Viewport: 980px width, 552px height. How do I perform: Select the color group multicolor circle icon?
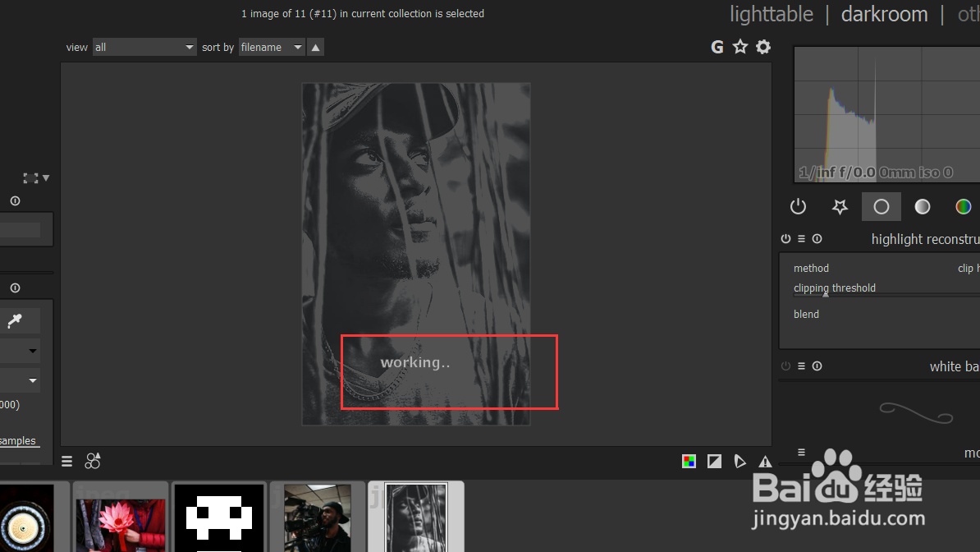click(x=963, y=206)
